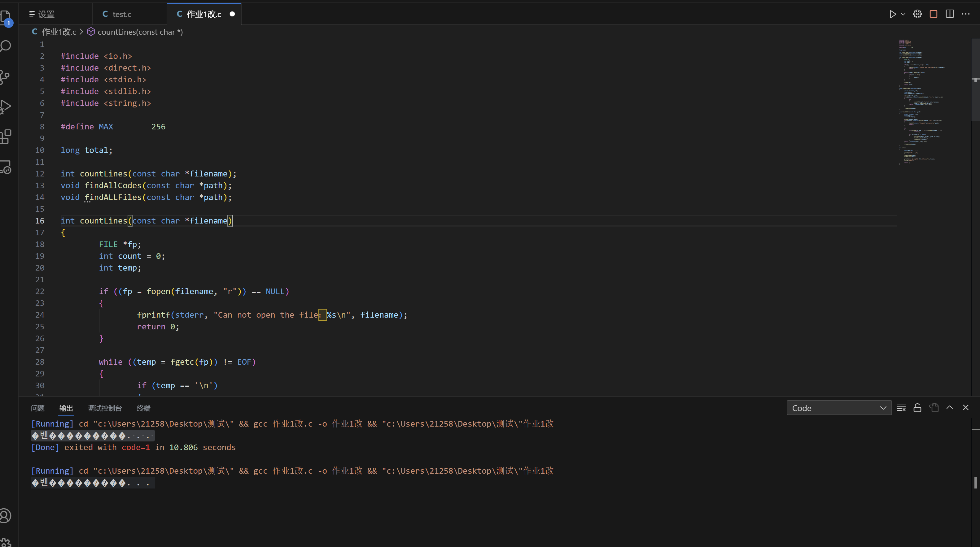Viewport: 980px width, 547px height.
Task: Open the 问题 panel tab
Action: click(38, 408)
